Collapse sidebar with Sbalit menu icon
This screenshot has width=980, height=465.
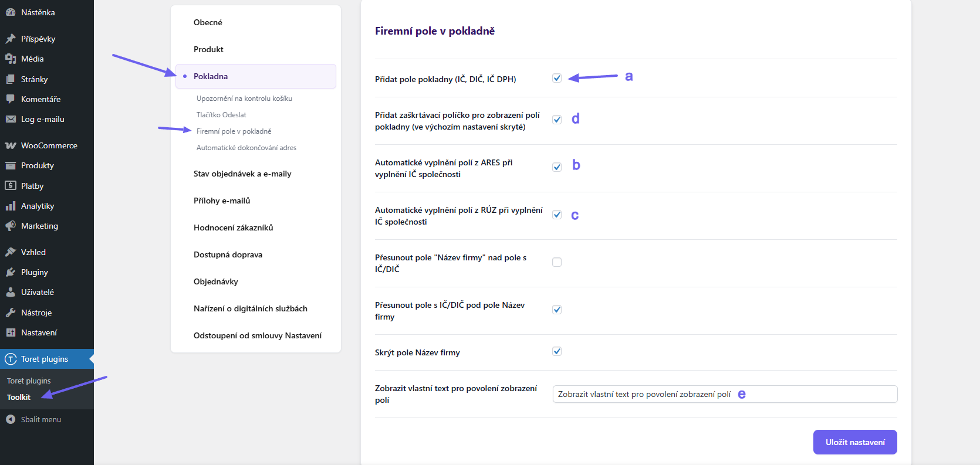11,419
